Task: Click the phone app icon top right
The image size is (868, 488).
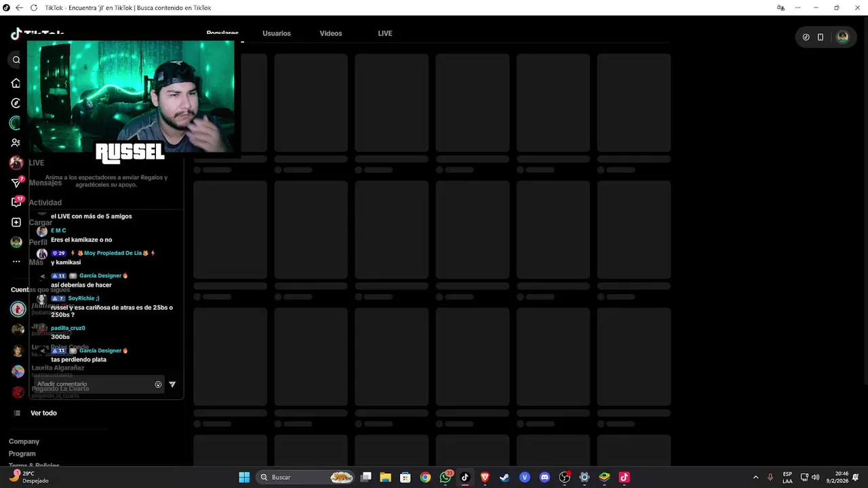Action: point(821,37)
